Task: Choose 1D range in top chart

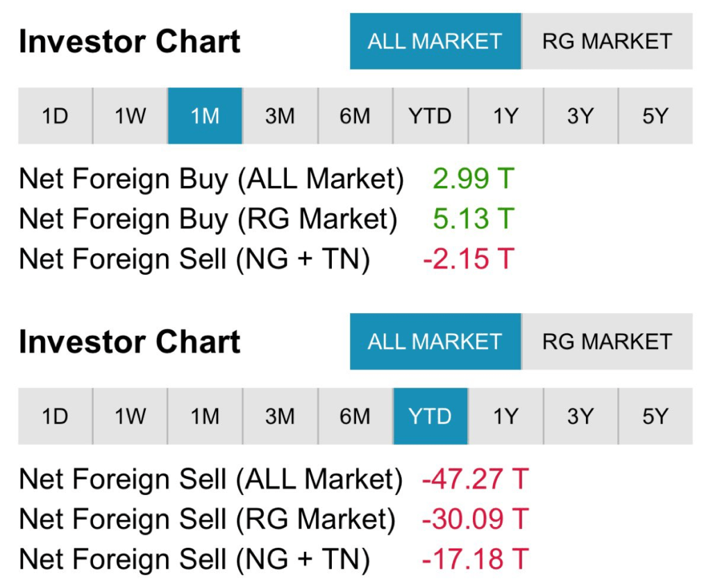Action: 55,116
